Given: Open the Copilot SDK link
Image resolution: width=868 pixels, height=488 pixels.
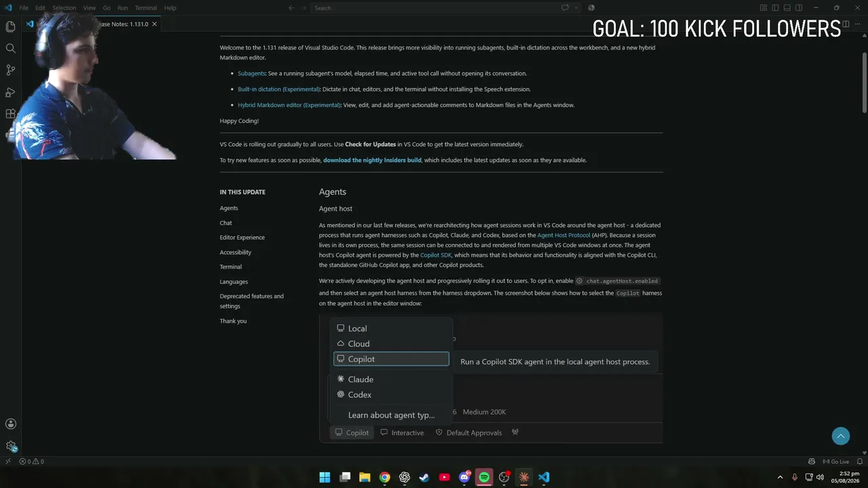Looking at the screenshot, I should coord(436,255).
